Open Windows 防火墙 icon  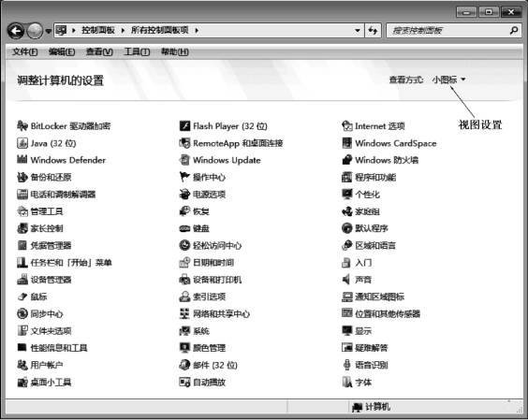(346, 160)
